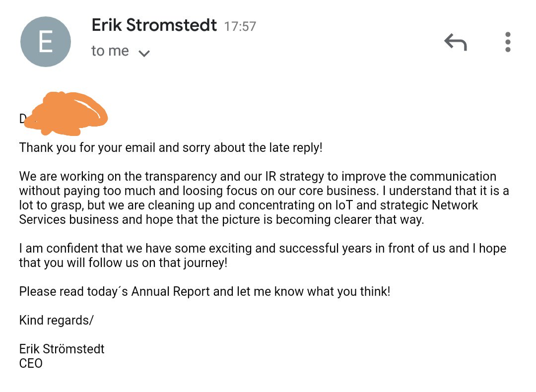The width and height of the screenshot is (536, 392).
Task: Click the signature name 'Erik Strömstedt'
Action: [x=62, y=349]
